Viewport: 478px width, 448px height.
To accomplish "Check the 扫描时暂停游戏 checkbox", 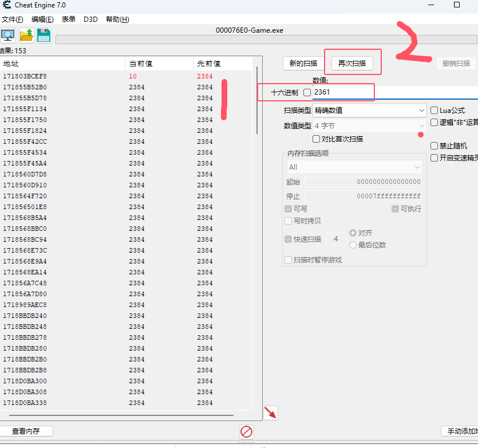I will pyautogui.click(x=288, y=260).
